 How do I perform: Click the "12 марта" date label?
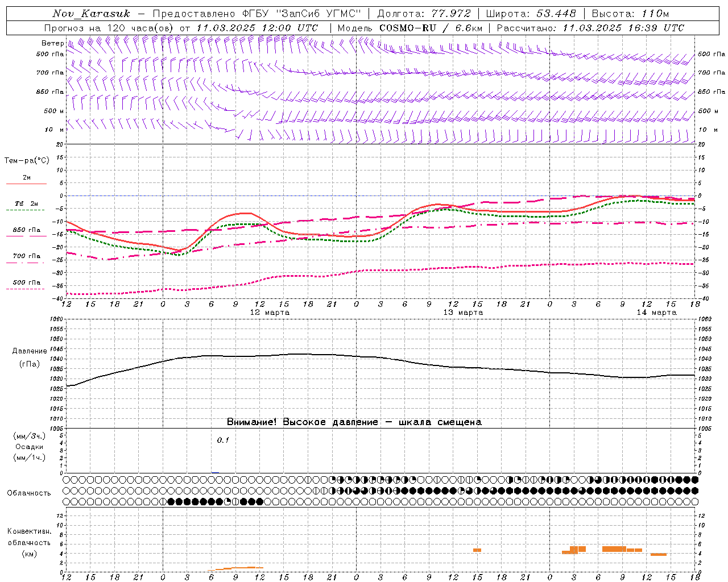point(270,313)
